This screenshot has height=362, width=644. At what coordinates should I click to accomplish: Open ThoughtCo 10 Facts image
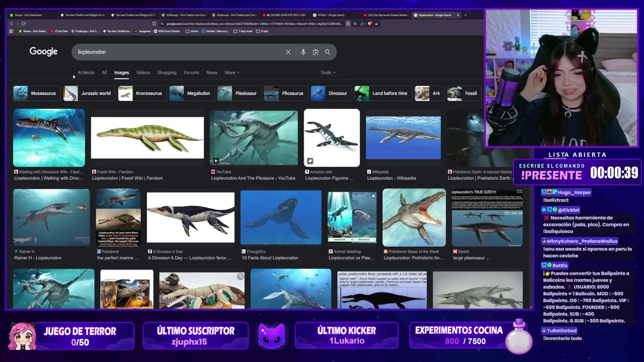click(x=281, y=217)
